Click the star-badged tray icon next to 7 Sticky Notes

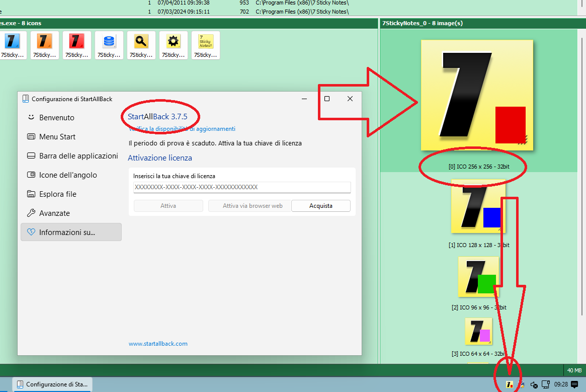tap(522, 384)
